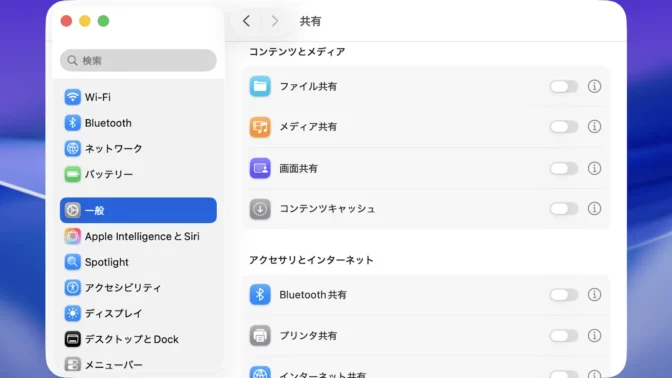Click the バッテリー battery icon

72,174
